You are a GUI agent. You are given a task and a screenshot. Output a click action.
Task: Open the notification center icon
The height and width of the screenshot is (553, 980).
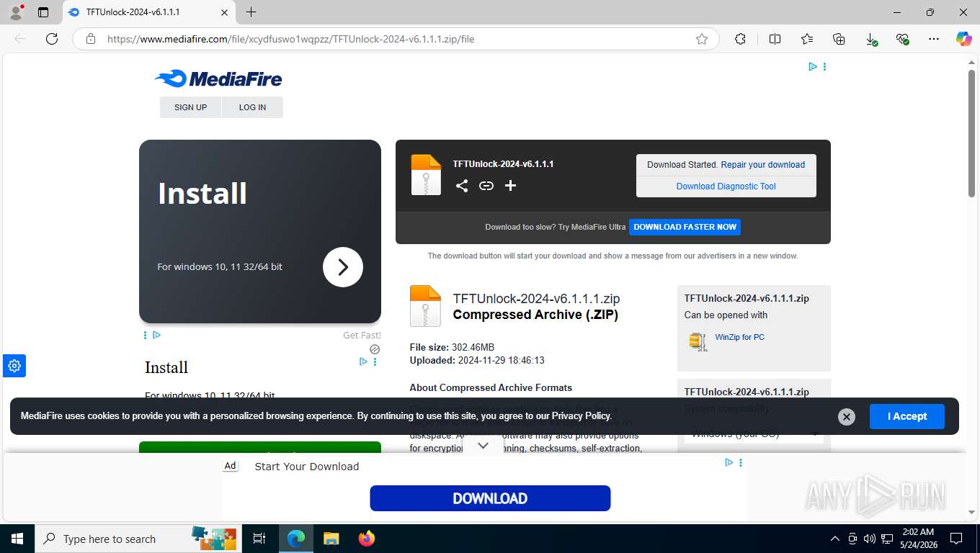[x=956, y=539]
